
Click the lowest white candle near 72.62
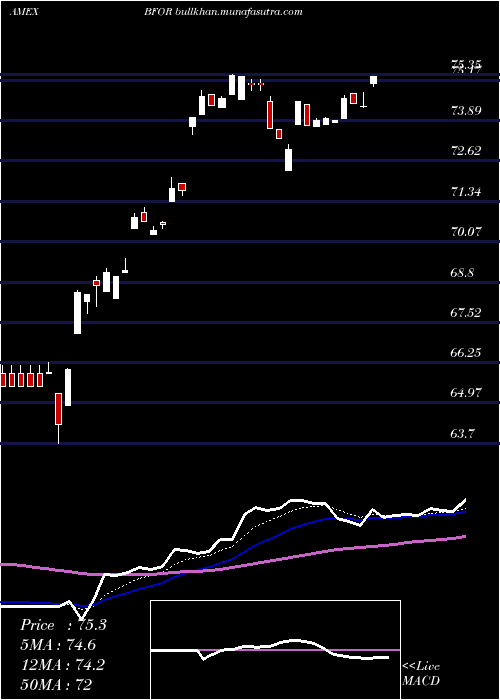click(x=288, y=158)
